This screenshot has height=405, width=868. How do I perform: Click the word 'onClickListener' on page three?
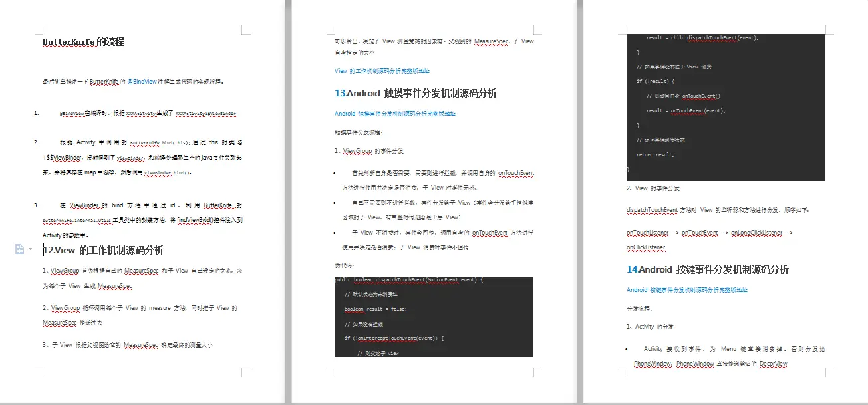pos(646,247)
